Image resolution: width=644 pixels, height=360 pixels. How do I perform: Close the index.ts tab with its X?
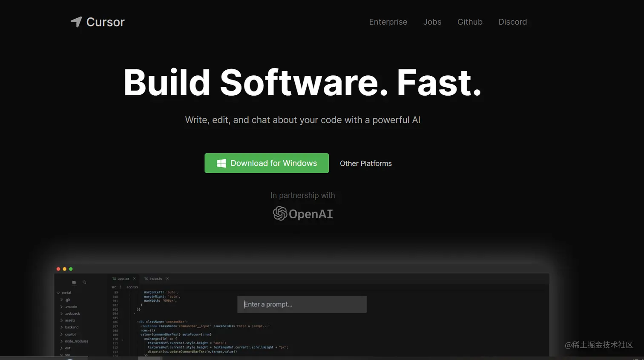click(x=167, y=279)
